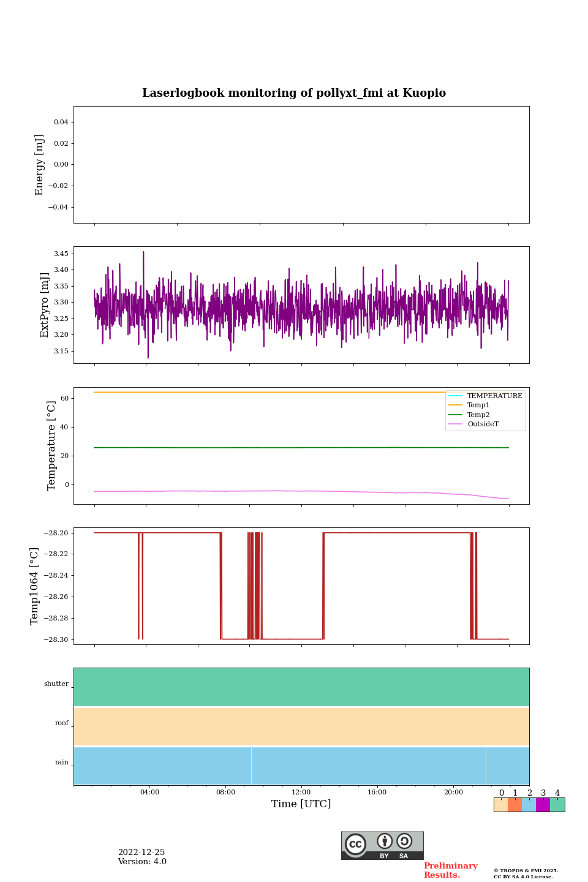Click the orange Temp1 legend line marker
Image resolution: width=588 pixels, height=882 pixels.
[x=455, y=405]
